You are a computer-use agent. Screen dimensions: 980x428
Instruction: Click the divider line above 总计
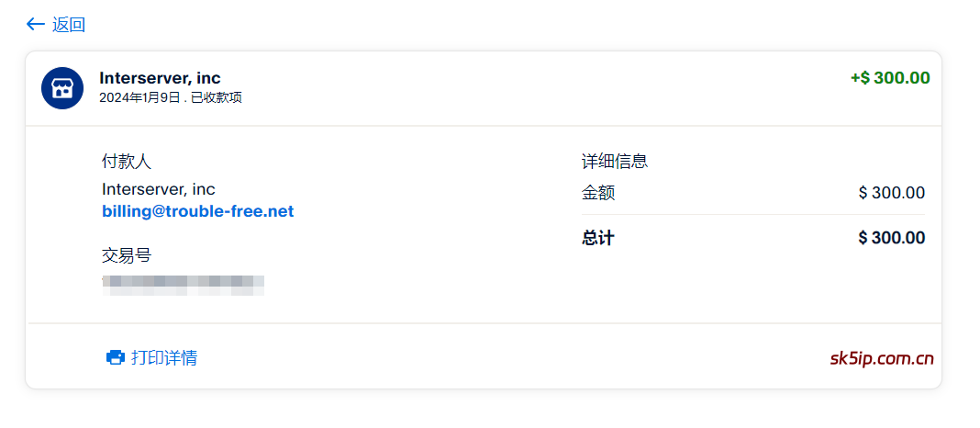752,215
